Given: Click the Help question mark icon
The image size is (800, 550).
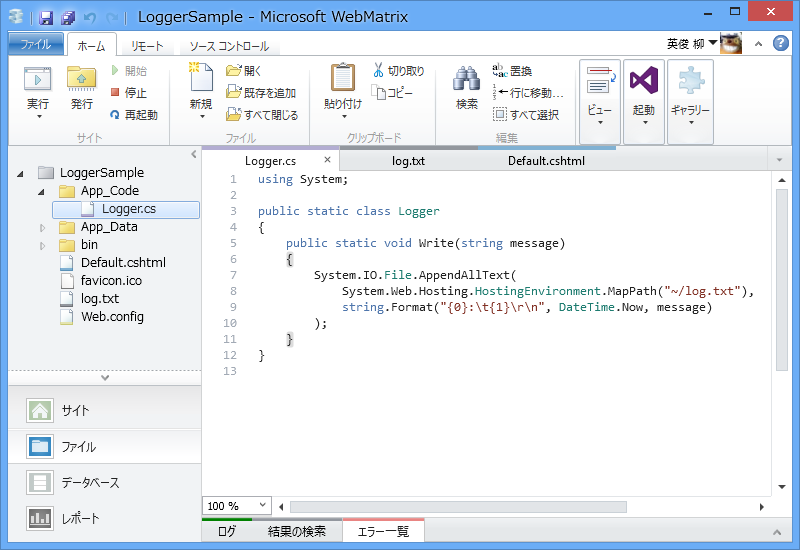Looking at the screenshot, I should coord(781,43).
